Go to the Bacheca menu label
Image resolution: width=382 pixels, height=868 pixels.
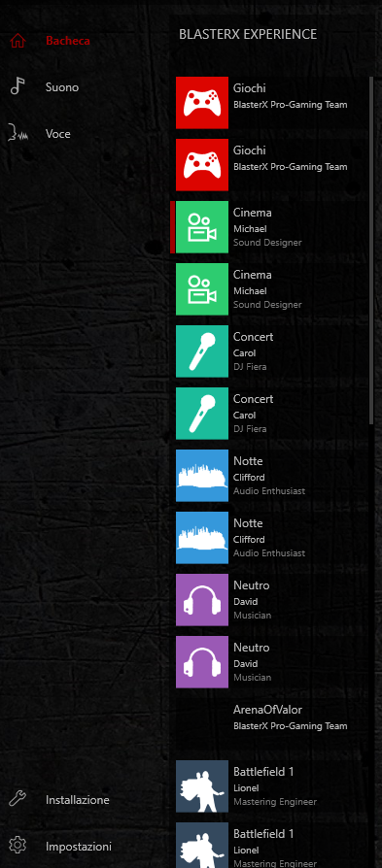tap(68, 41)
